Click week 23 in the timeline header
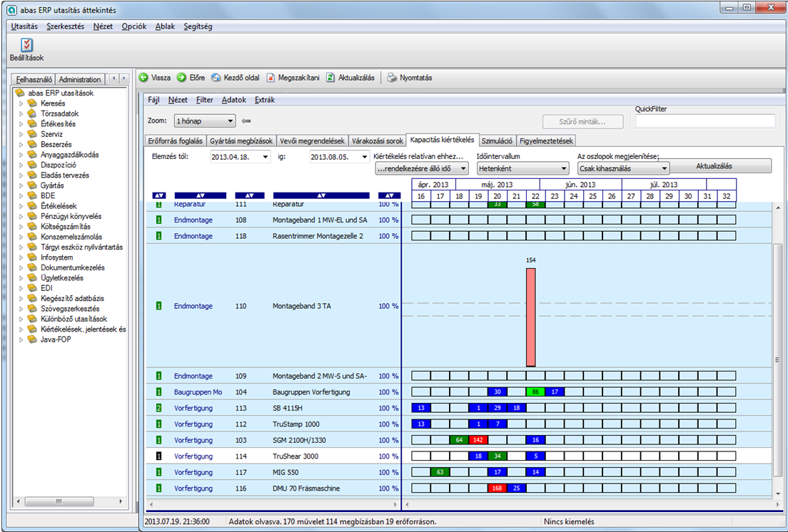This screenshot has height=532, width=788. [555, 195]
